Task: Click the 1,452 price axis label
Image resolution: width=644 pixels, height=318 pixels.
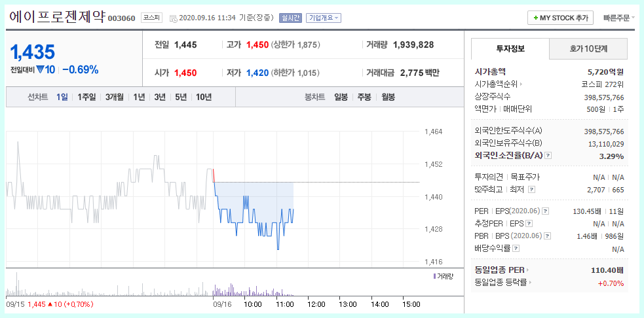Action: click(433, 164)
